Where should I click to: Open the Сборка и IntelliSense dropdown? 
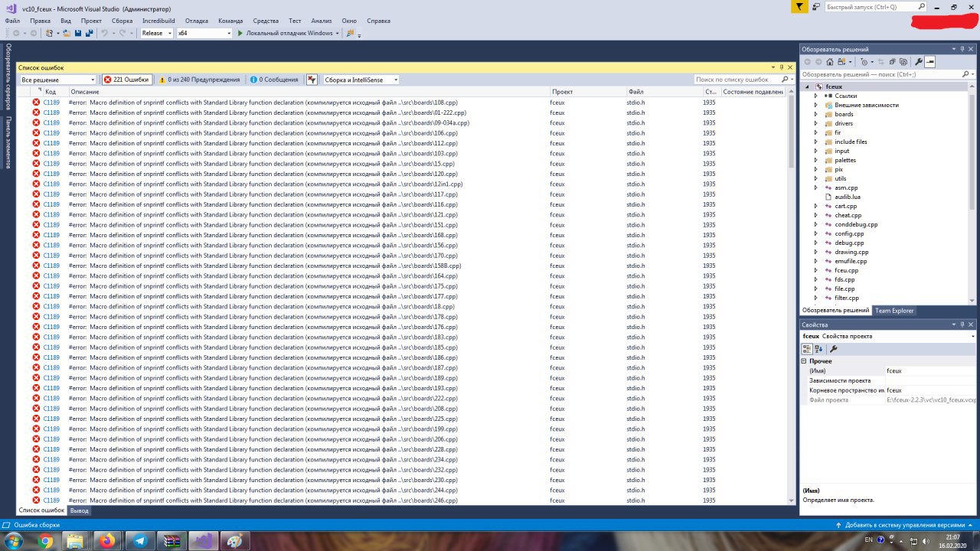tap(361, 80)
